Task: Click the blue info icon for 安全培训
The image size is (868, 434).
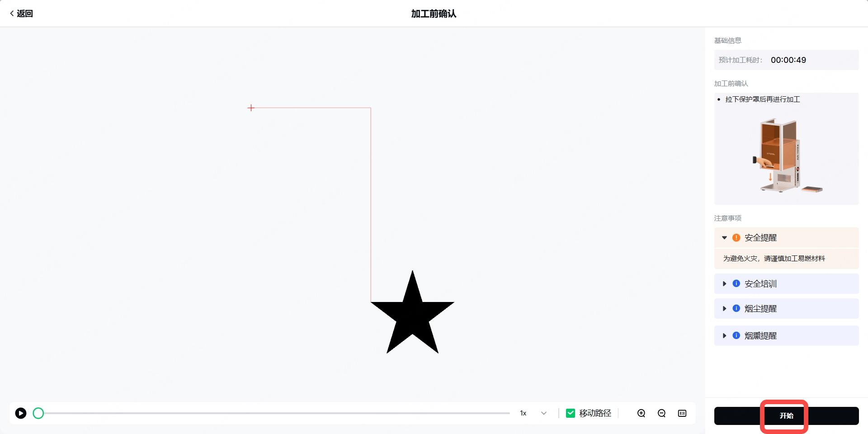Action: (736, 283)
